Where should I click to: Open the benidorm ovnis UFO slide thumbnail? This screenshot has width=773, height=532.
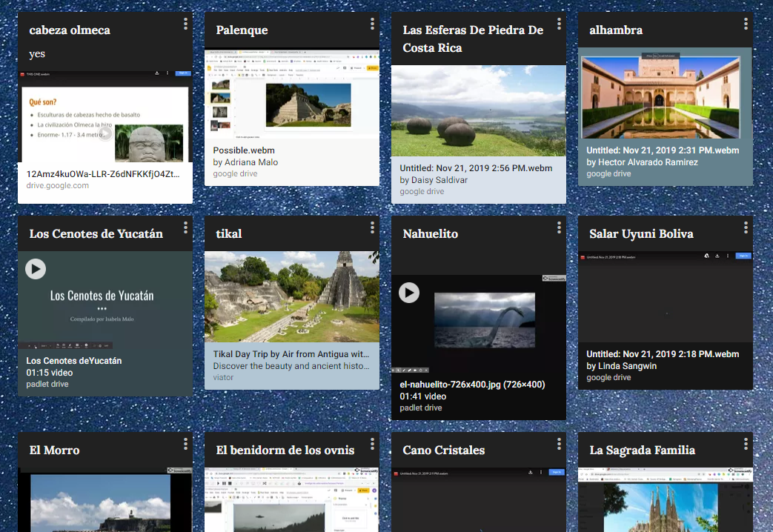292,499
